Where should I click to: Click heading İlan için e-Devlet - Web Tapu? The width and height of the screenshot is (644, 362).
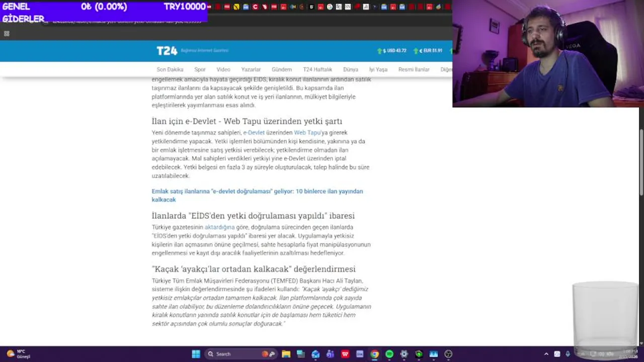(x=247, y=121)
